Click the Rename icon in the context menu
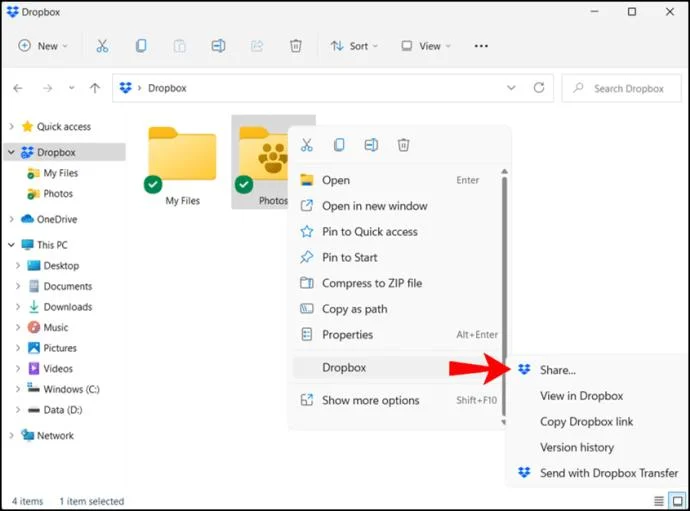 click(x=371, y=145)
